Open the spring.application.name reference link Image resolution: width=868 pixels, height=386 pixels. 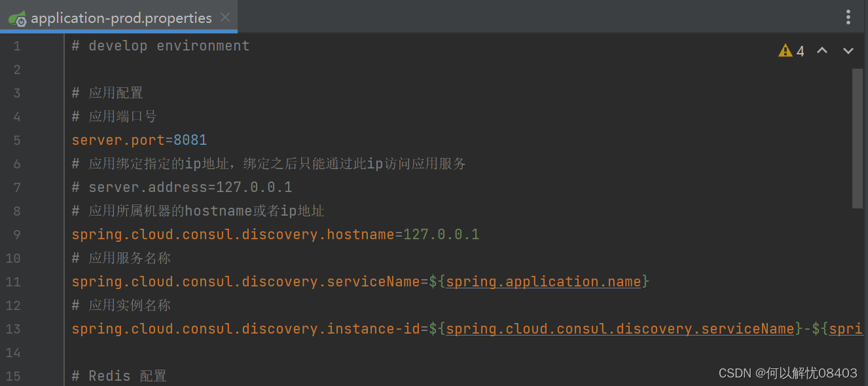(543, 281)
